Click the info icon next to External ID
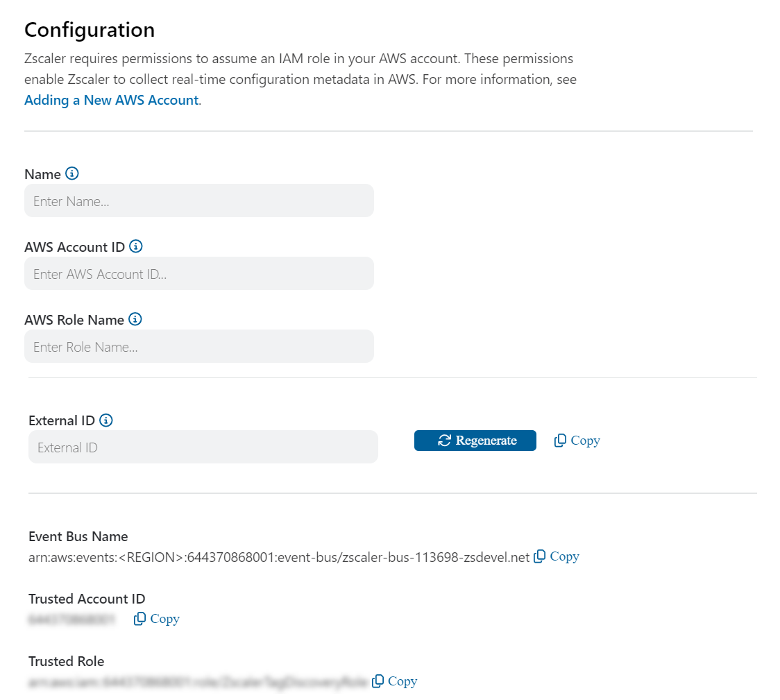 (x=105, y=420)
